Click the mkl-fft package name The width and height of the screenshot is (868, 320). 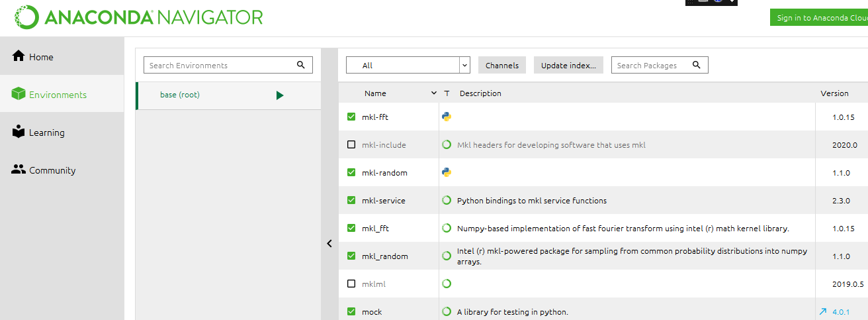click(375, 117)
